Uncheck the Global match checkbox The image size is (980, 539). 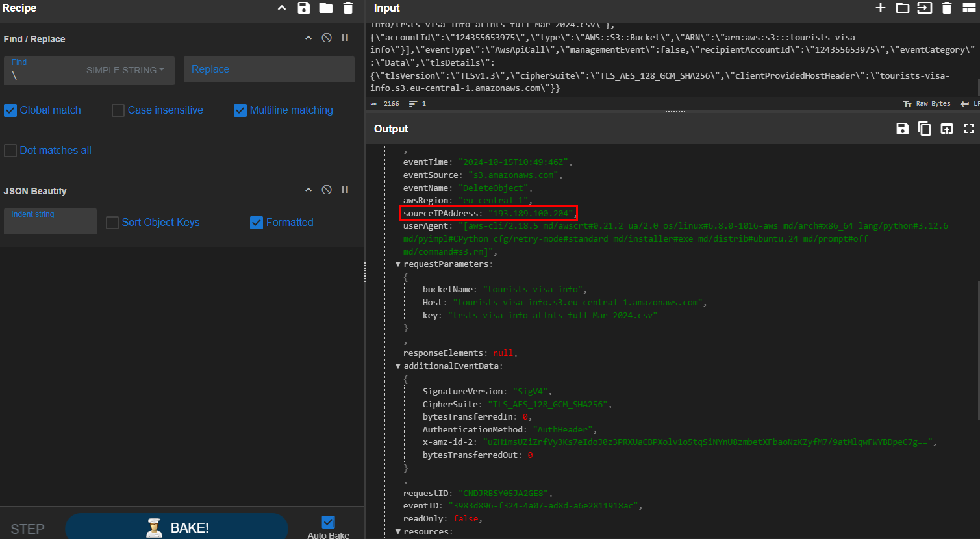pos(10,110)
